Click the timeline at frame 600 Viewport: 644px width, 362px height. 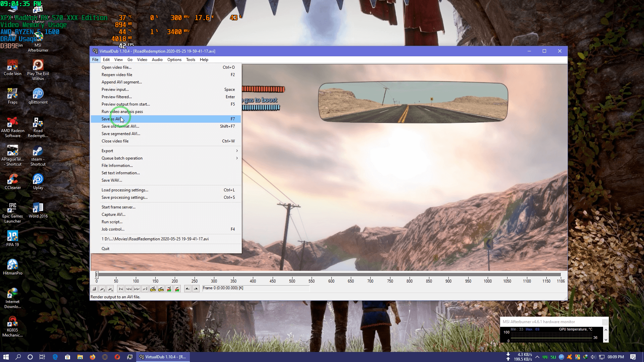331,275
